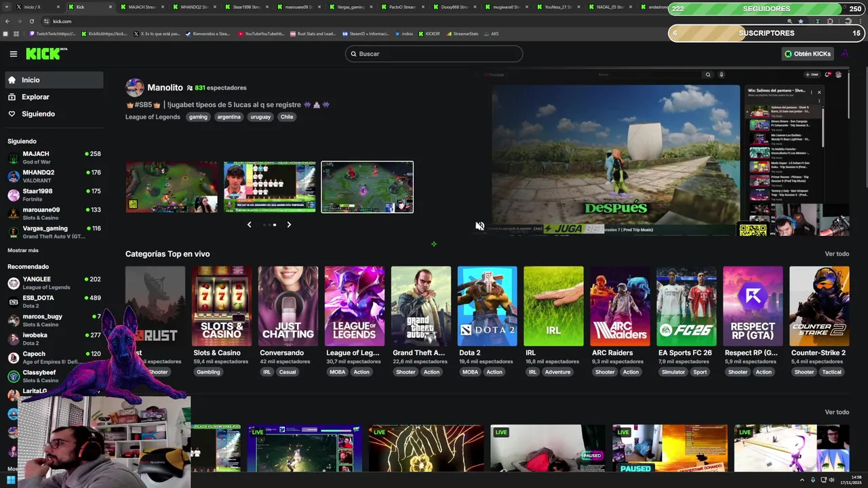Click the Manolito channel name
This screenshot has height=488, width=868.
[165, 87]
